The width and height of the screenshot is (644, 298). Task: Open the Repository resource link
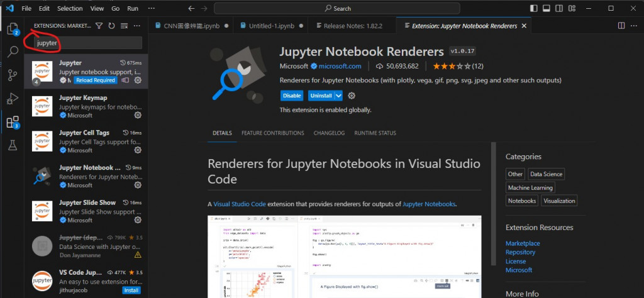click(x=520, y=252)
